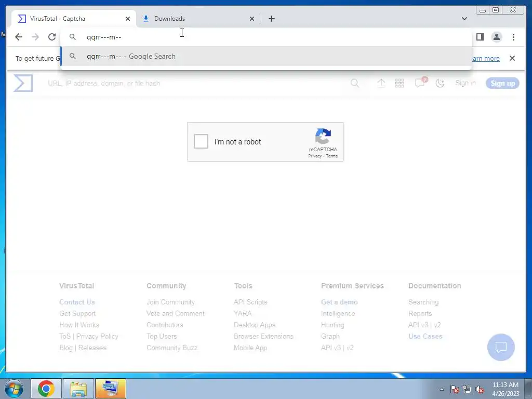Open the How It Works link
This screenshot has width=532, height=399.
pyautogui.click(x=79, y=325)
